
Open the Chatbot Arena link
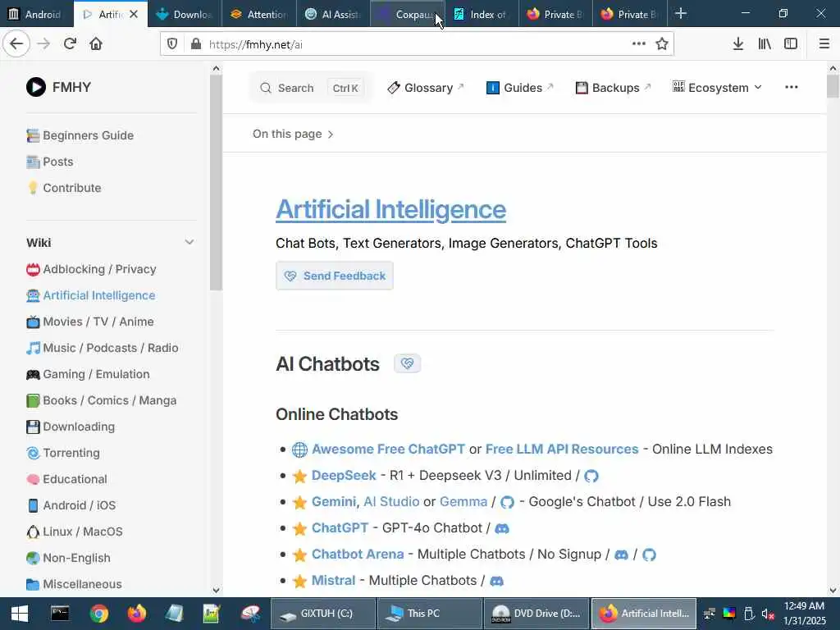tap(358, 554)
